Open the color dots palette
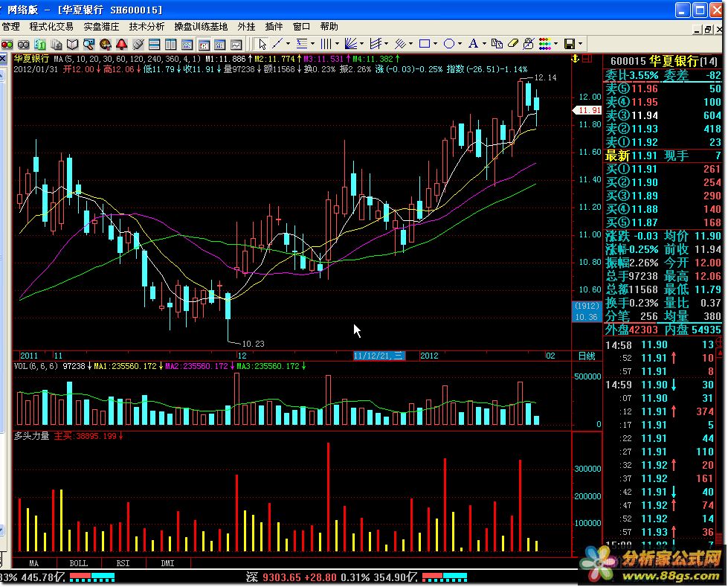This screenshot has width=728, height=587. 545,44
